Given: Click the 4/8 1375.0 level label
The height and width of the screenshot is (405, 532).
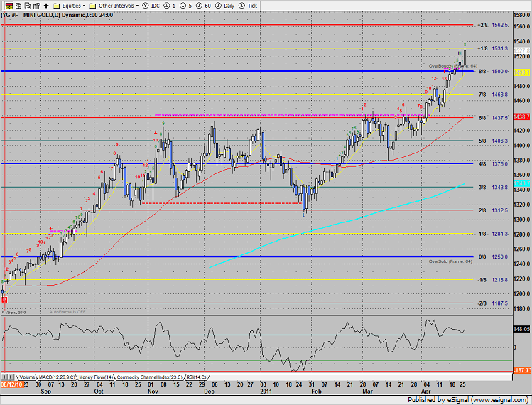Looking at the screenshot, I should (494, 164).
